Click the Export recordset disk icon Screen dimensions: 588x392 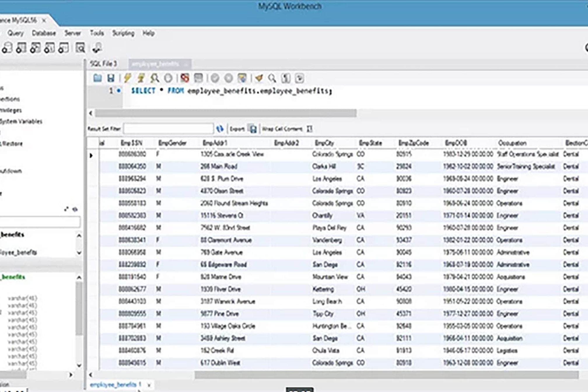253,129
